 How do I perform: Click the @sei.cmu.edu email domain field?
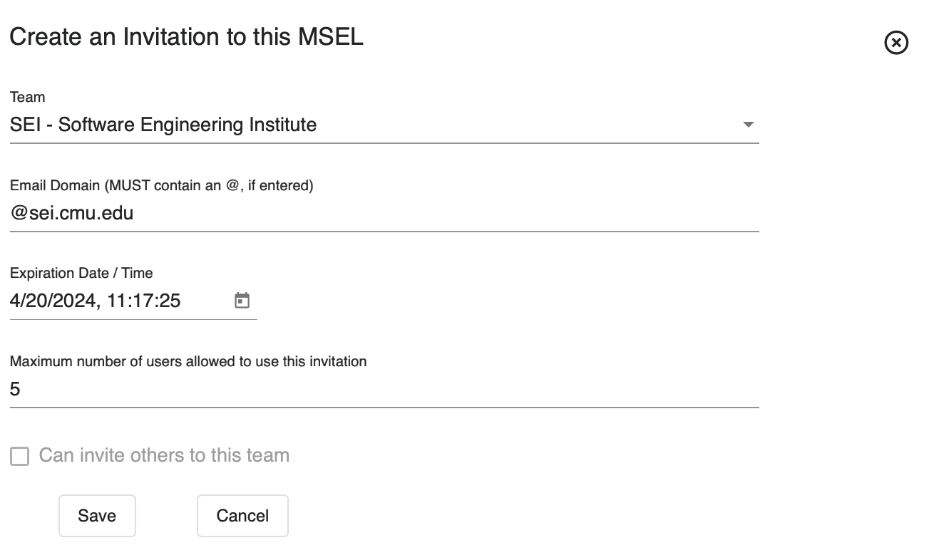[72, 212]
